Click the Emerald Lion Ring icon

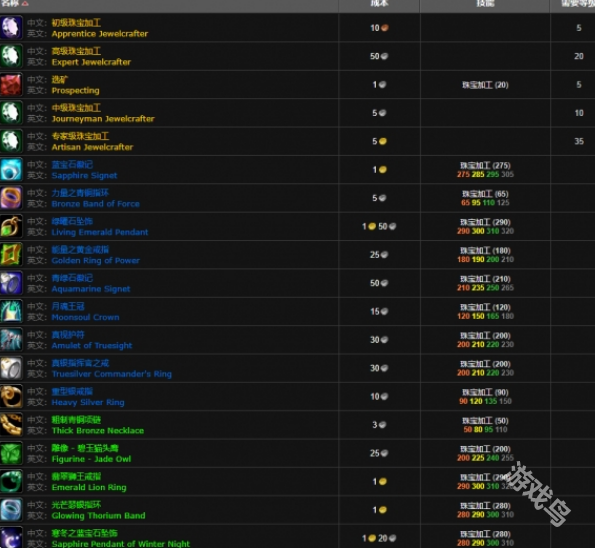[x=11, y=482]
